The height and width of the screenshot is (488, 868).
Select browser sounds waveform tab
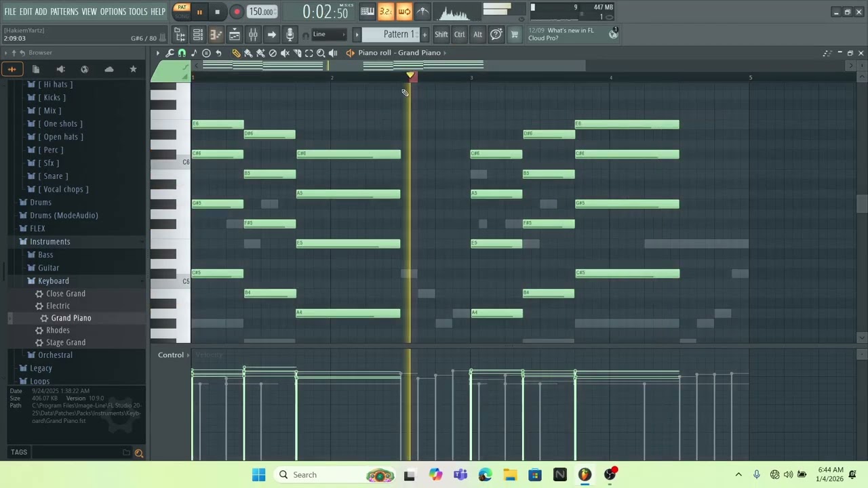[x=12, y=69]
